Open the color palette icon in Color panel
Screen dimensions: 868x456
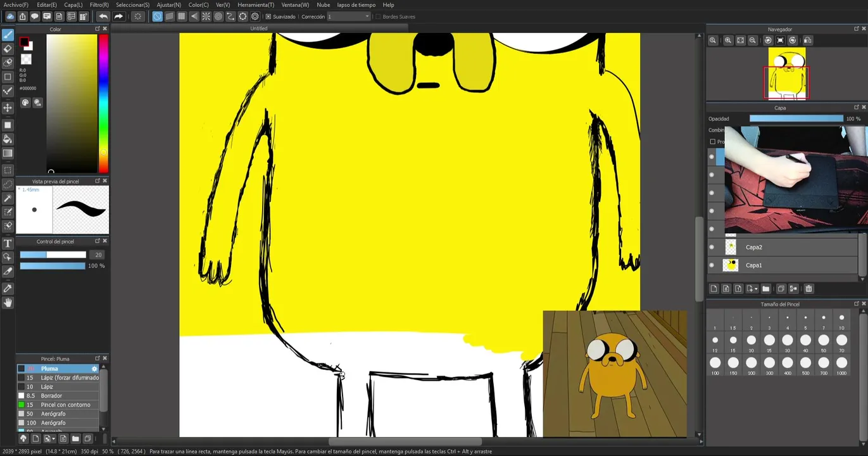tap(25, 103)
